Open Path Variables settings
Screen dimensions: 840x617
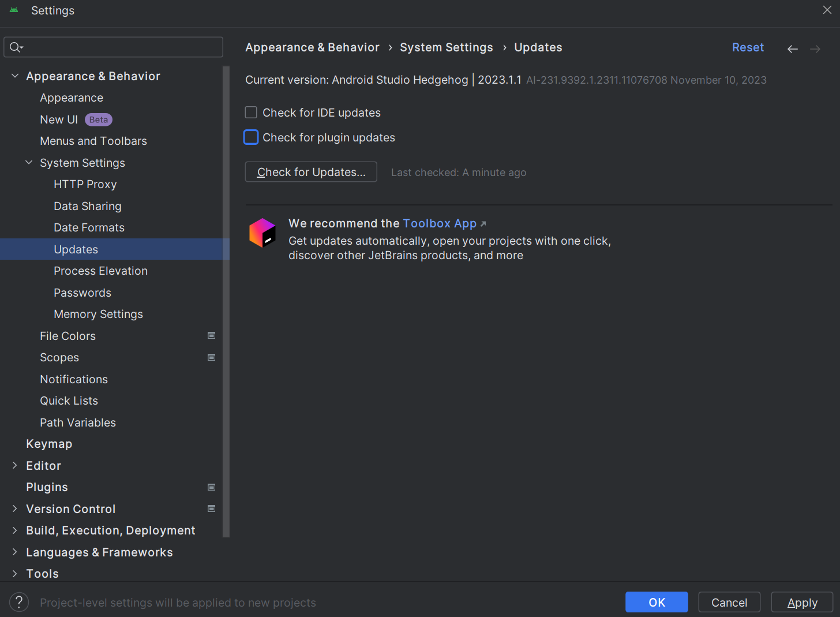point(78,422)
